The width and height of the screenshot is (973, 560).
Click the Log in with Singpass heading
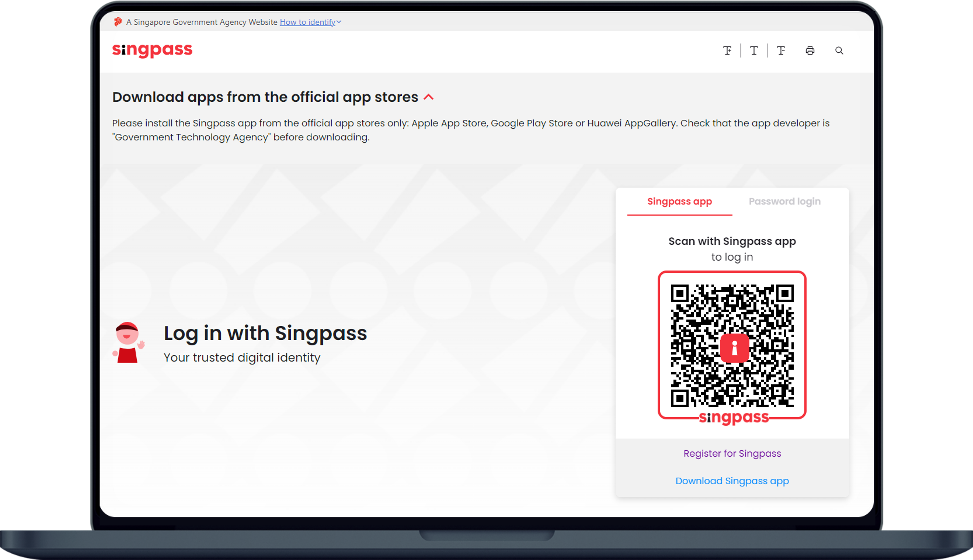click(x=265, y=333)
